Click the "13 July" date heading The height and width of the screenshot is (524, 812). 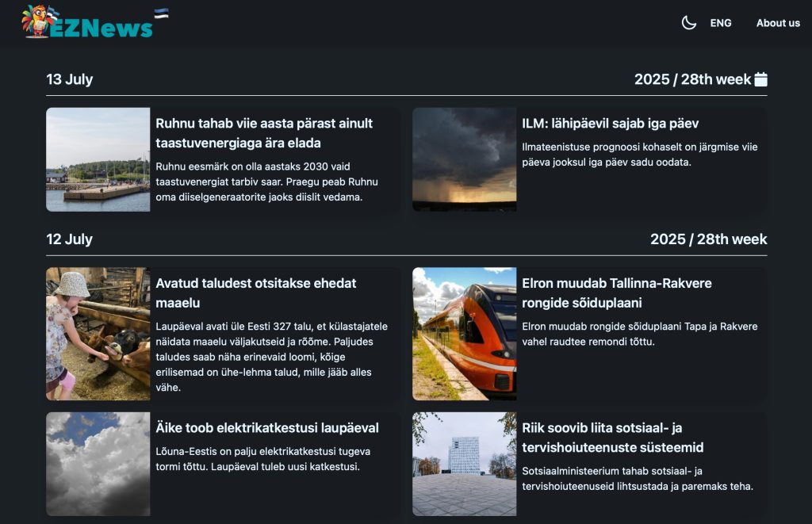pyautogui.click(x=70, y=79)
